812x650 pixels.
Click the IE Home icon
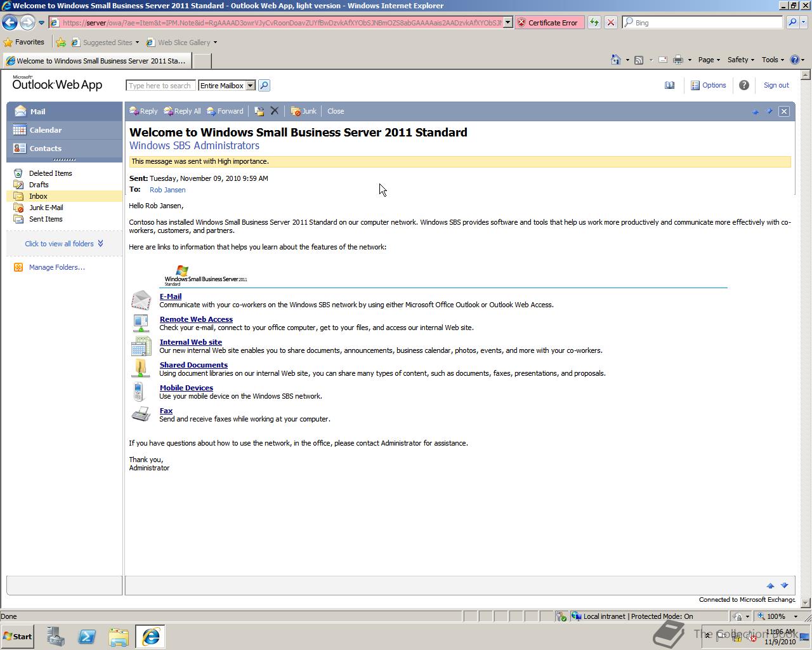point(615,60)
